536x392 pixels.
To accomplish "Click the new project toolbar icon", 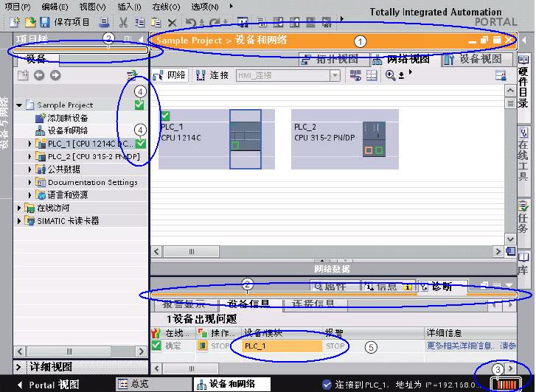I will point(15,22).
